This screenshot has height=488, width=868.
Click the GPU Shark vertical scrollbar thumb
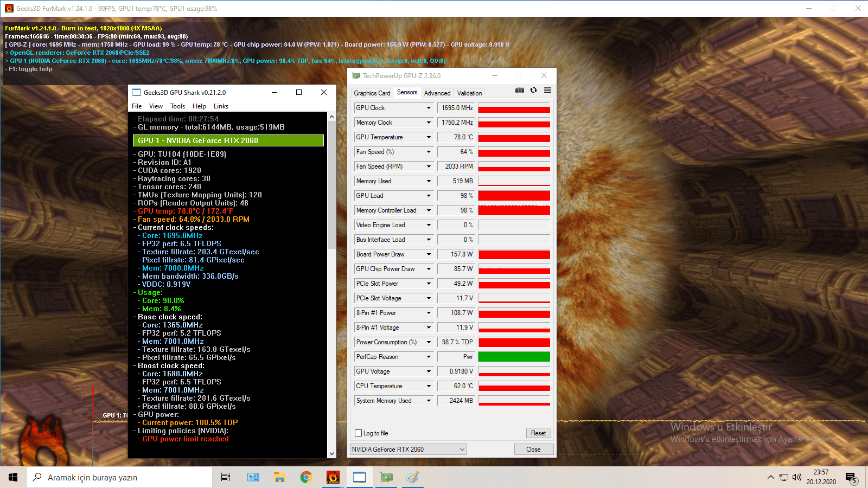(x=331, y=184)
